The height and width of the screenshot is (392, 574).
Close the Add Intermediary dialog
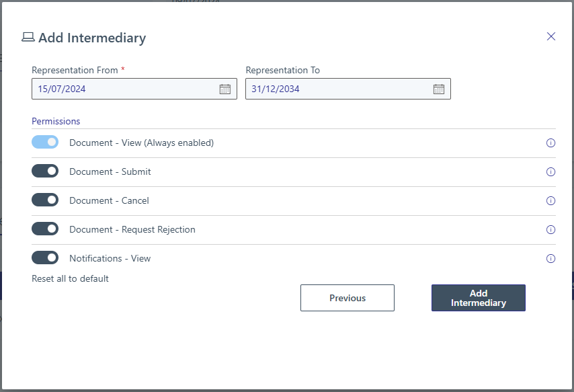(551, 36)
